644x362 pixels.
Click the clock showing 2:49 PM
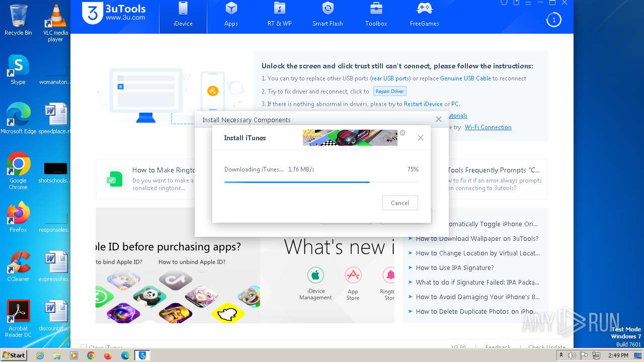click(x=618, y=355)
